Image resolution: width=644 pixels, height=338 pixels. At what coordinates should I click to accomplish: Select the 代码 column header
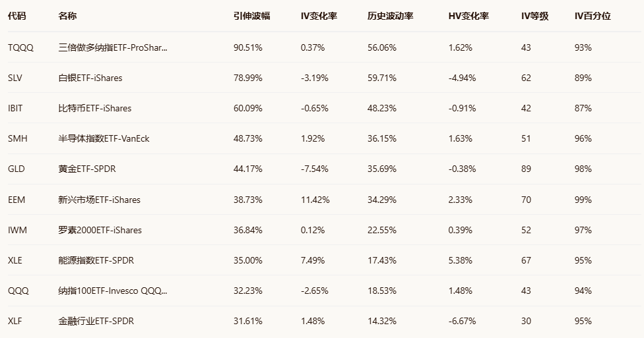coord(16,16)
